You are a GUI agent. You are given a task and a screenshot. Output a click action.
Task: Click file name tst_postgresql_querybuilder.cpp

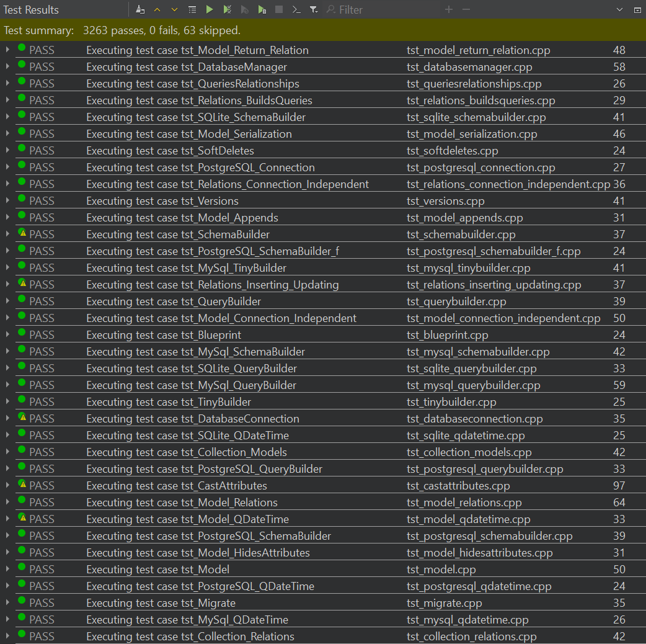coord(485,469)
